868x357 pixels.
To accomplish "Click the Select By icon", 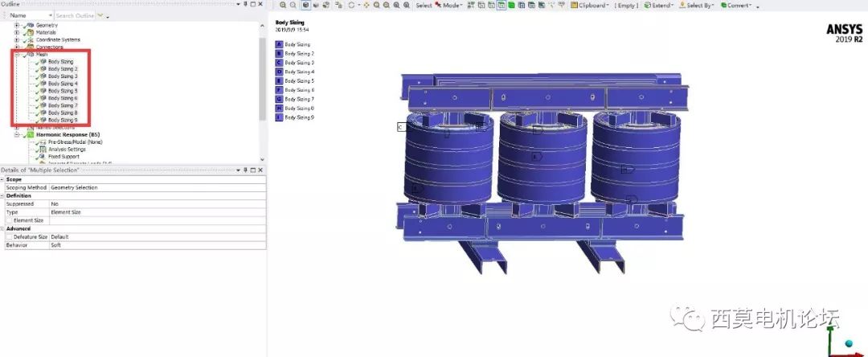I will [682, 5].
